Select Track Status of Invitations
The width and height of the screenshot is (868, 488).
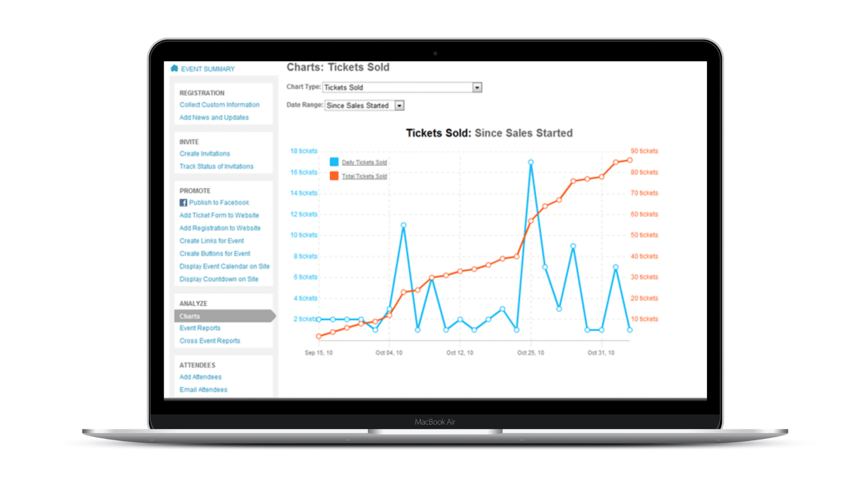click(x=217, y=166)
